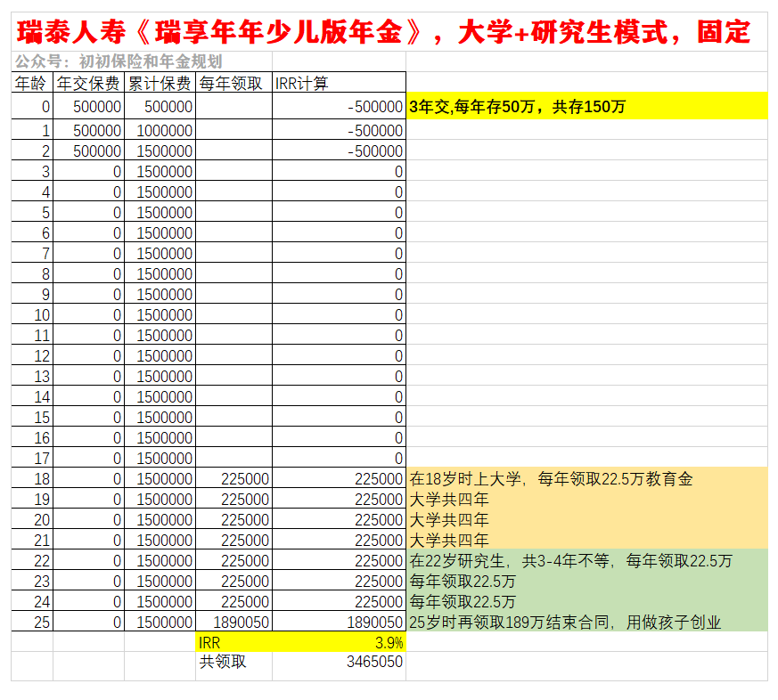The width and height of the screenshot is (778, 700).
Task: Click the 公众号：初初保险和年金规划 cell
Action: click(142, 61)
